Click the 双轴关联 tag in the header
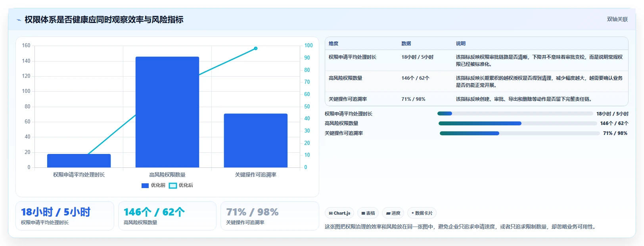The image size is (644, 246). tap(617, 19)
